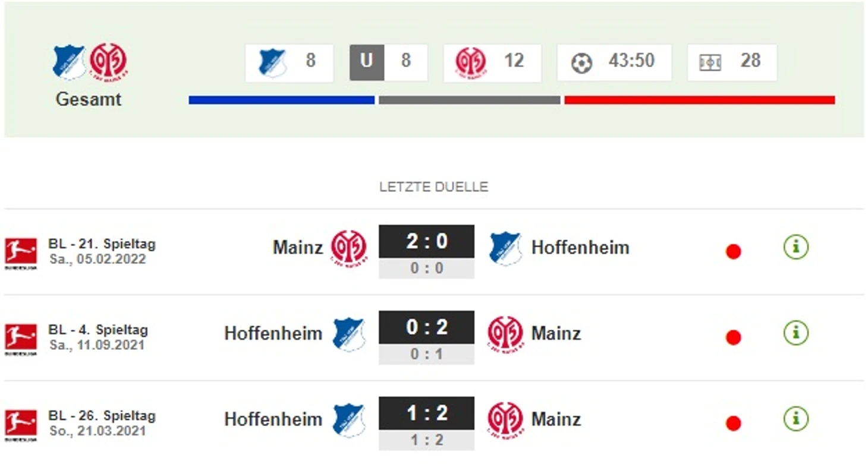The width and height of the screenshot is (868, 464).
Task: Open Hoffenheim team name in 05.02.2022 match
Action: (580, 247)
